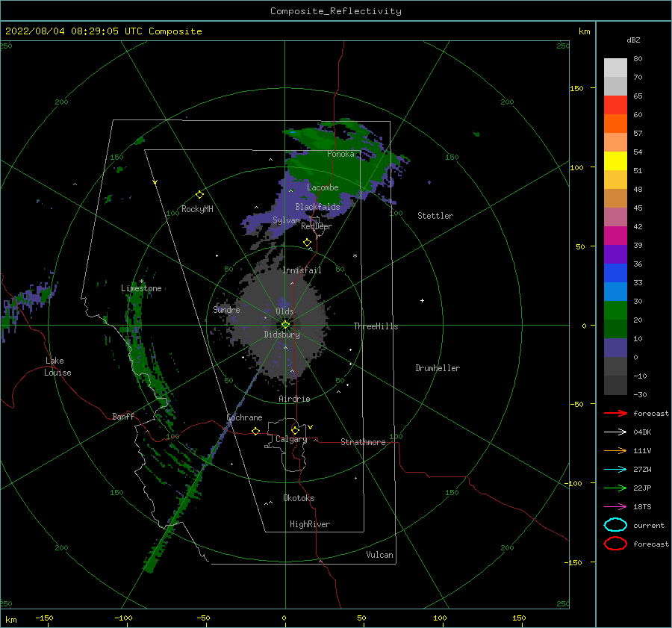Click the HighRiver label

[310, 524]
